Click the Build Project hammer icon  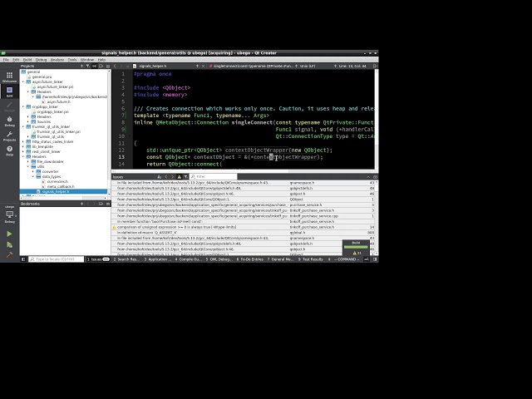9,254
